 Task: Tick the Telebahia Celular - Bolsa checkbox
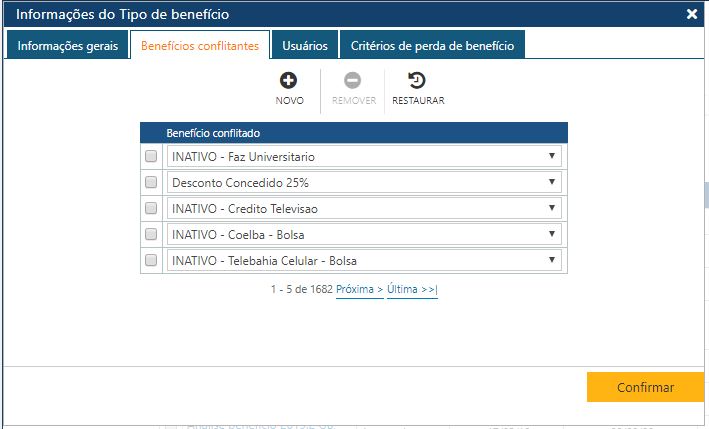[151, 260]
